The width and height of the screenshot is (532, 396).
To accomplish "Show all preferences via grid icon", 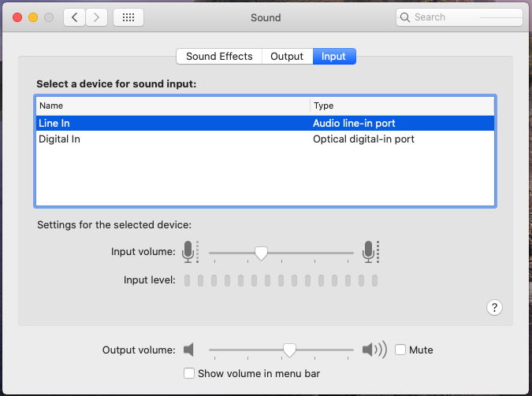I will coord(128,17).
